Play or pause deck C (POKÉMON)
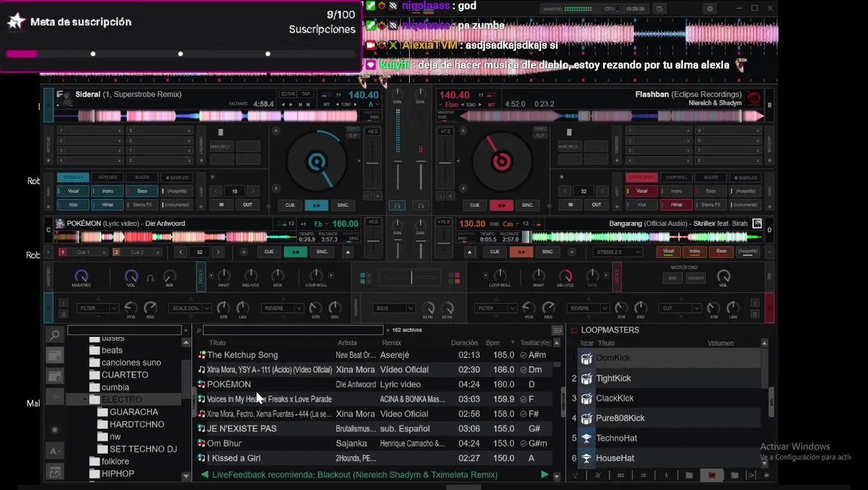This screenshot has height=490, width=868. click(295, 252)
